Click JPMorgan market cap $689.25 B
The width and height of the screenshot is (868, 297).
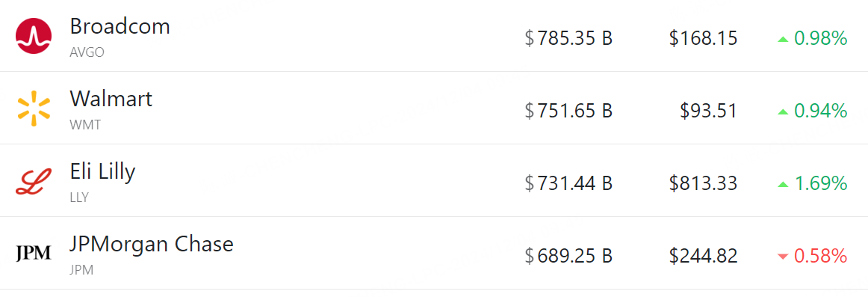pos(568,256)
